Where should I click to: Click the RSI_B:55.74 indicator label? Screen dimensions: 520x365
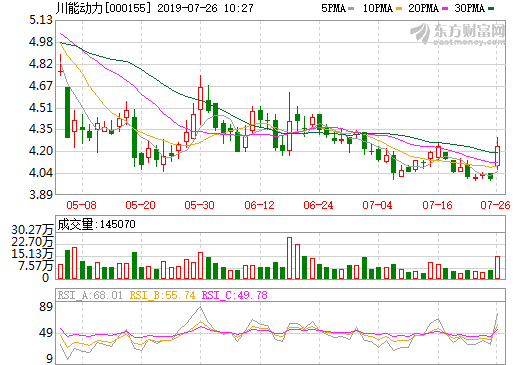(162, 295)
